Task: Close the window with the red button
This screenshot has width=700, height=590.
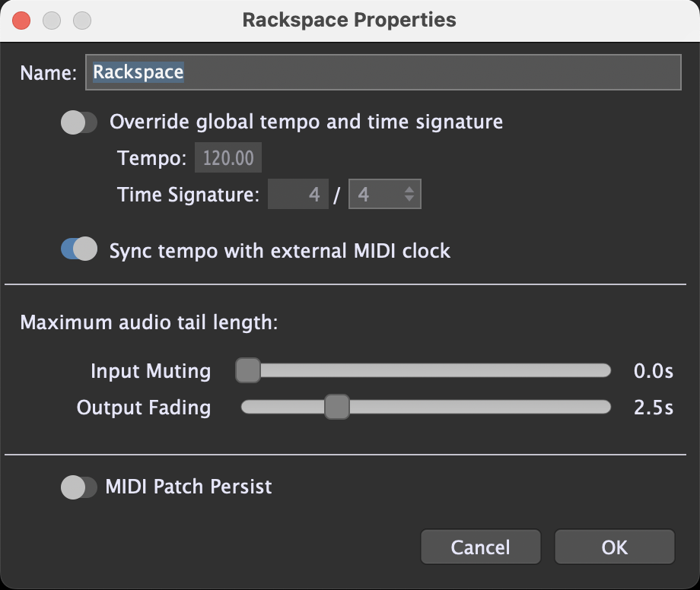Action: point(21,21)
